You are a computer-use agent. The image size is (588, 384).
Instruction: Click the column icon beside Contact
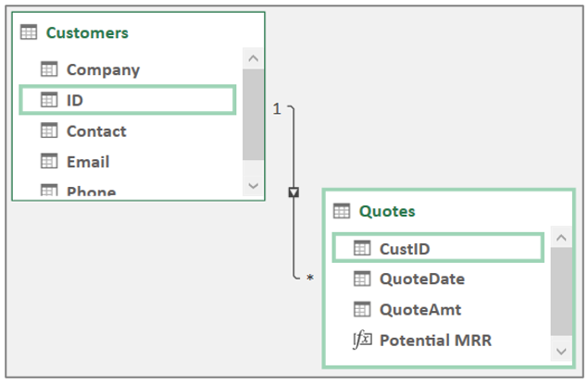49,130
